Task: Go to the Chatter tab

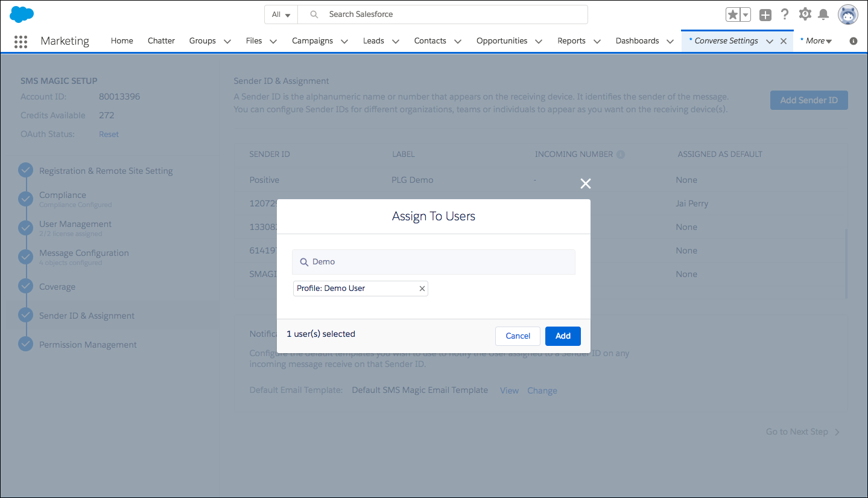Action: pyautogui.click(x=161, y=41)
